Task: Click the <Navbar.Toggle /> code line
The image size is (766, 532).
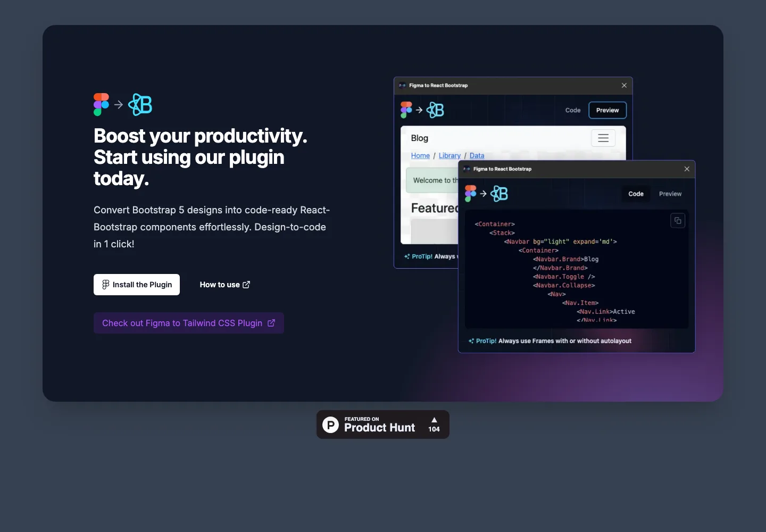Action: (564, 277)
